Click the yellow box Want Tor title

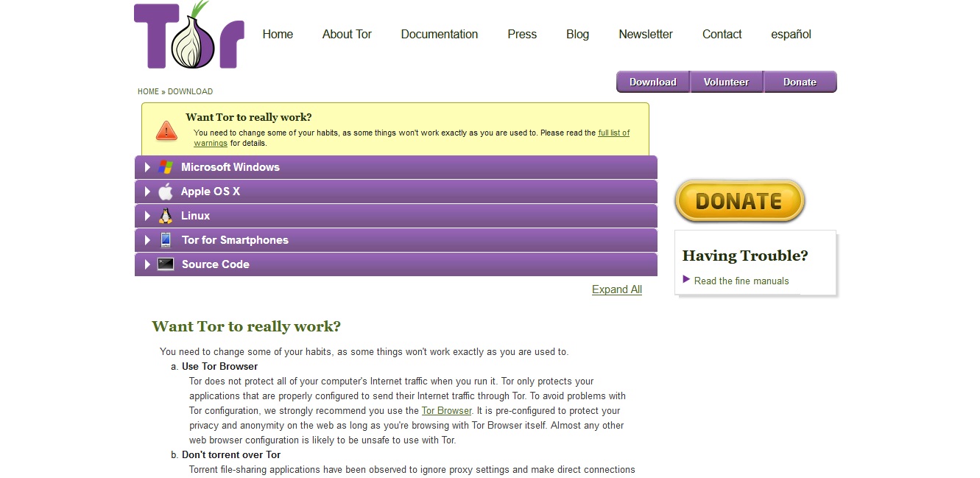point(249,117)
